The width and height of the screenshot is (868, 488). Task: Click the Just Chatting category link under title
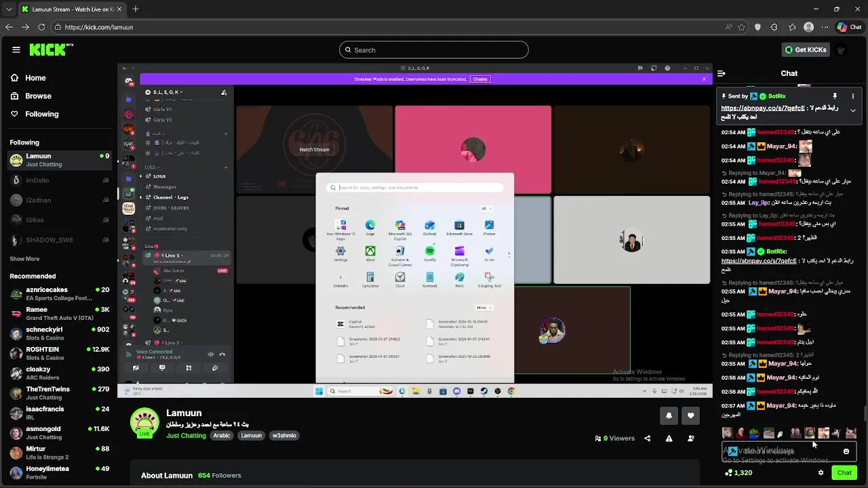tap(186, 436)
